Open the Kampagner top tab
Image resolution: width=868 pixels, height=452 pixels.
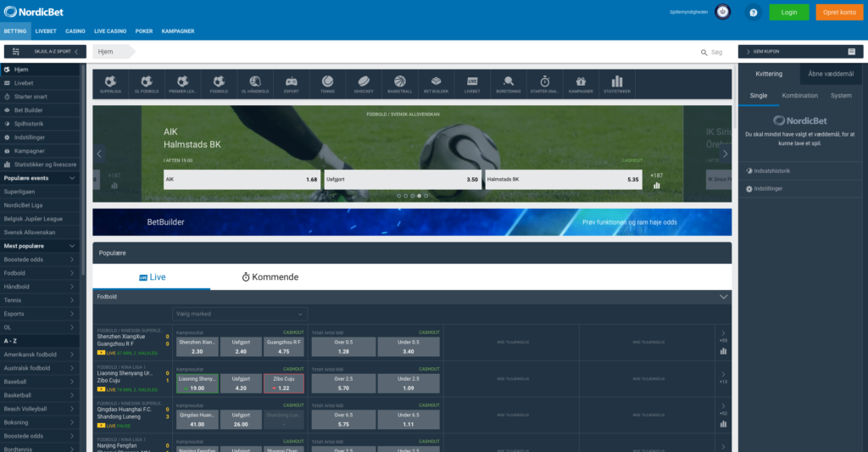click(178, 31)
